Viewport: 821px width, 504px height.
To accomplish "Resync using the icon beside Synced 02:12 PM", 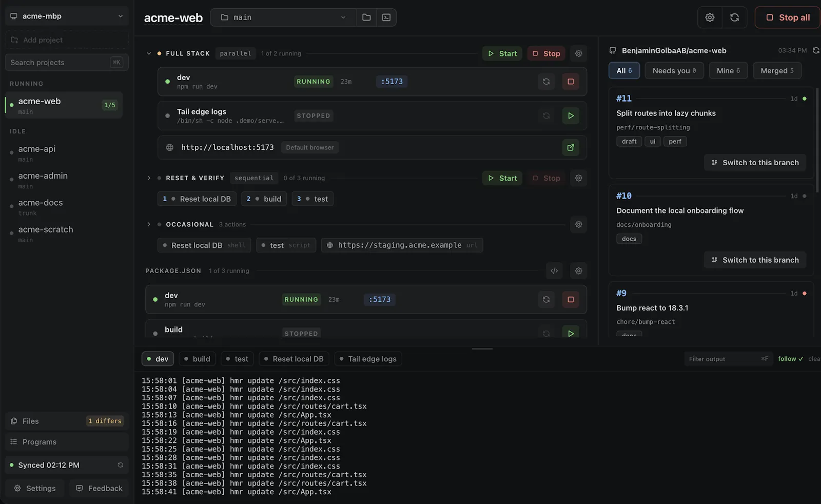I will 121,465.
